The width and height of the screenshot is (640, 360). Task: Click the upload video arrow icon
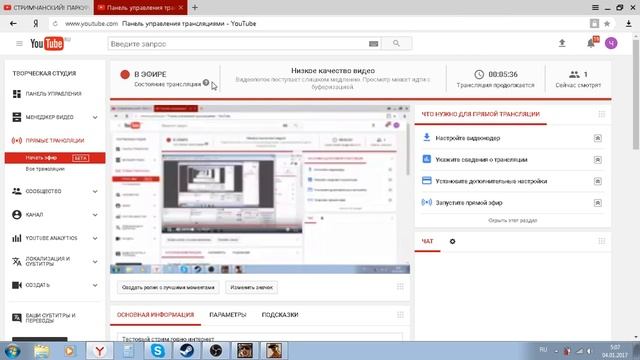point(562,43)
